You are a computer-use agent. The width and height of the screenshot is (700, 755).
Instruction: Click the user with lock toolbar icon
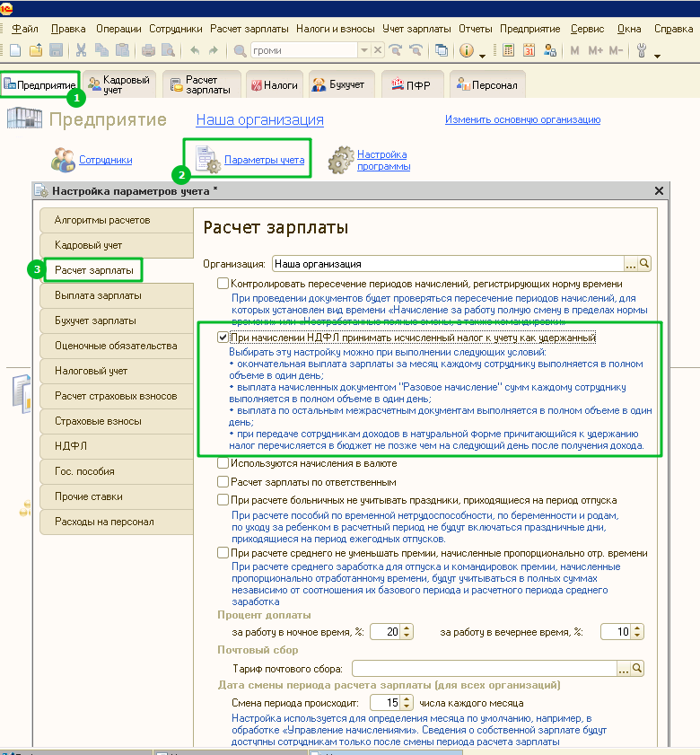[x=549, y=50]
